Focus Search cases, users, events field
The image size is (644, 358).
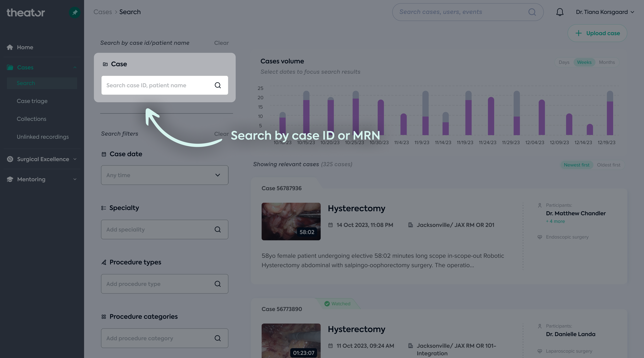click(x=468, y=12)
